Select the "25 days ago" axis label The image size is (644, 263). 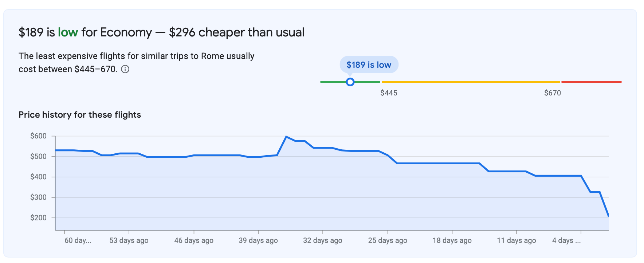[x=388, y=240]
